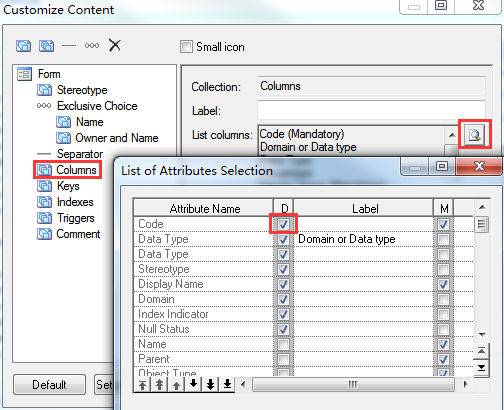The height and width of the screenshot is (410, 504).
Task: Open the List columns selection browse icon
Action: 474,135
